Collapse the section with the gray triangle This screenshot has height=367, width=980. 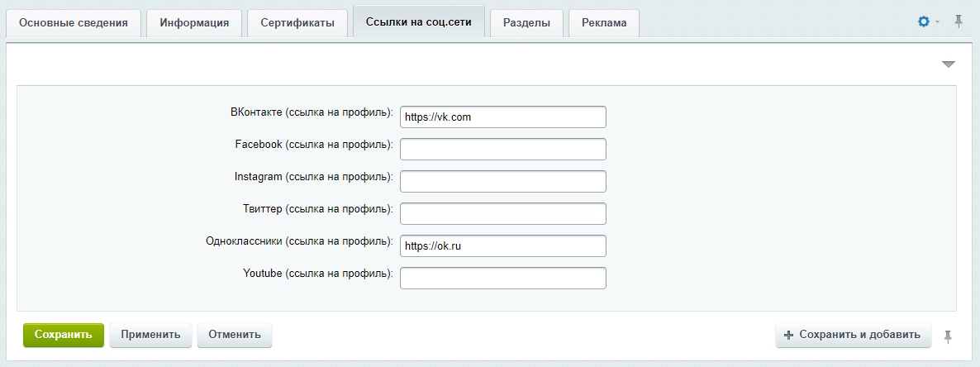948,64
